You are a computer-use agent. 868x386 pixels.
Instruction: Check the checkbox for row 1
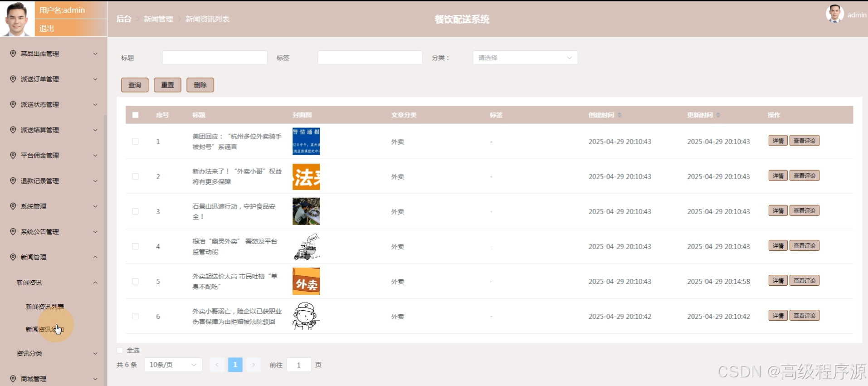[x=135, y=142]
